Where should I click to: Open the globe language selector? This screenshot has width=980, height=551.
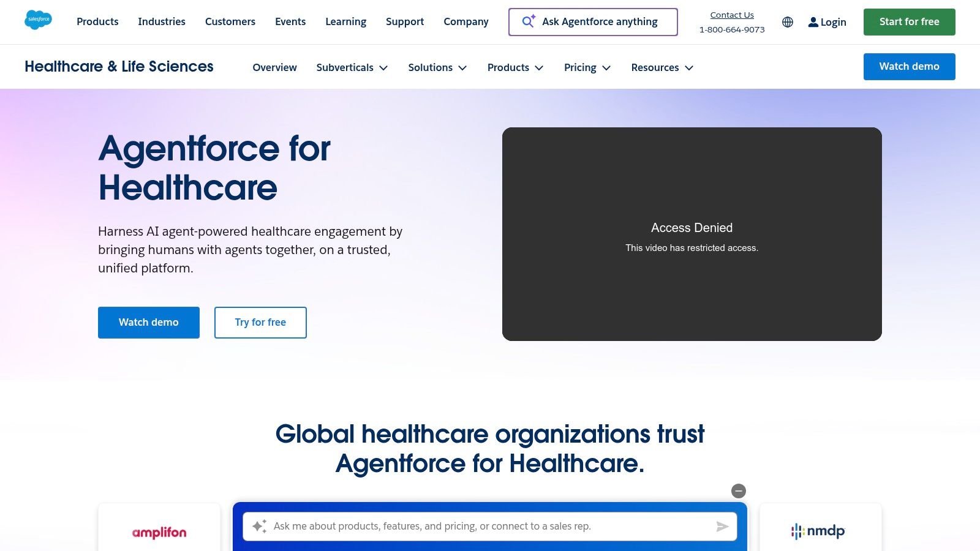[787, 22]
